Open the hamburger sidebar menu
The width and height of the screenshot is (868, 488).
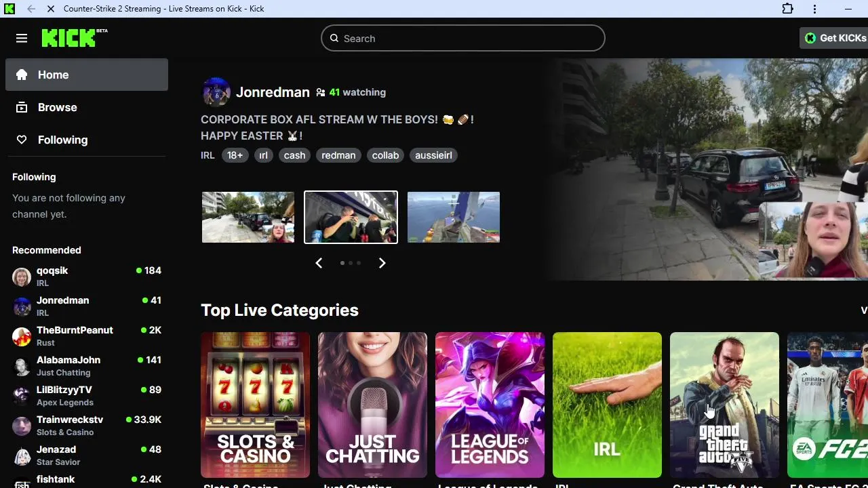click(22, 39)
